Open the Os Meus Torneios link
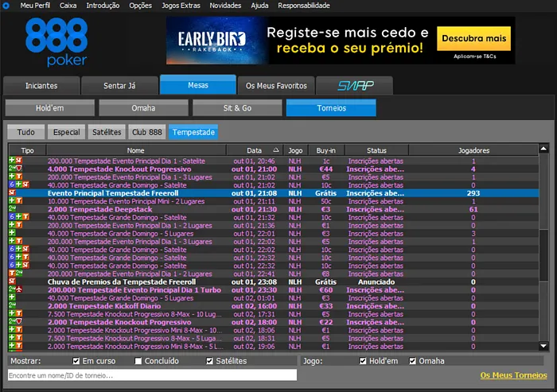 click(x=514, y=375)
